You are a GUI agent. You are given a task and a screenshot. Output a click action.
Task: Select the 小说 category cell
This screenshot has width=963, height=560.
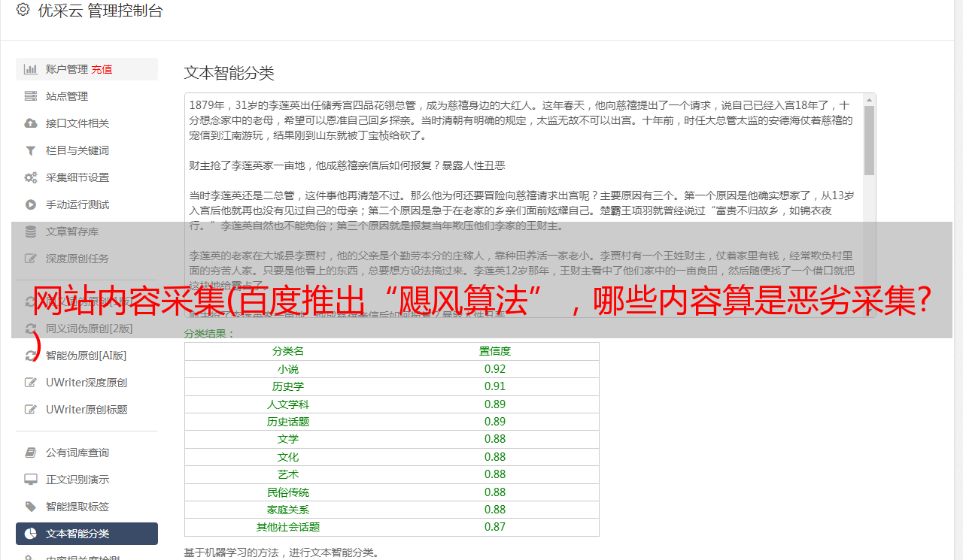[288, 369]
